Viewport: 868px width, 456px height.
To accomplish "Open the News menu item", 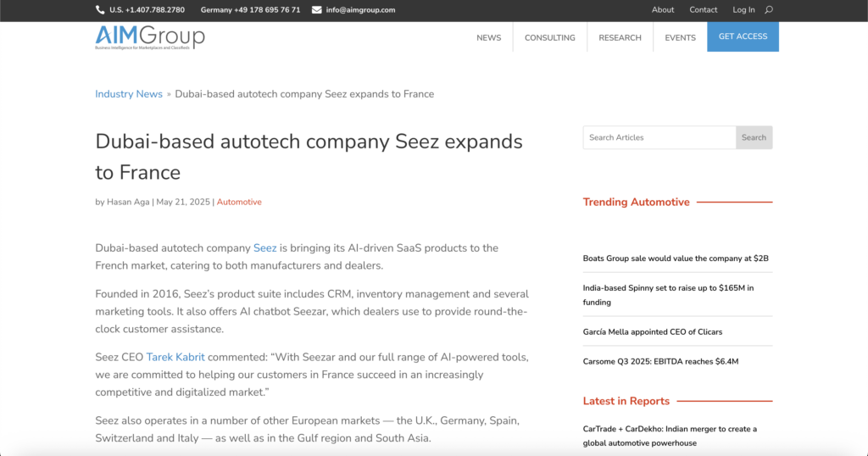I will [x=488, y=37].
